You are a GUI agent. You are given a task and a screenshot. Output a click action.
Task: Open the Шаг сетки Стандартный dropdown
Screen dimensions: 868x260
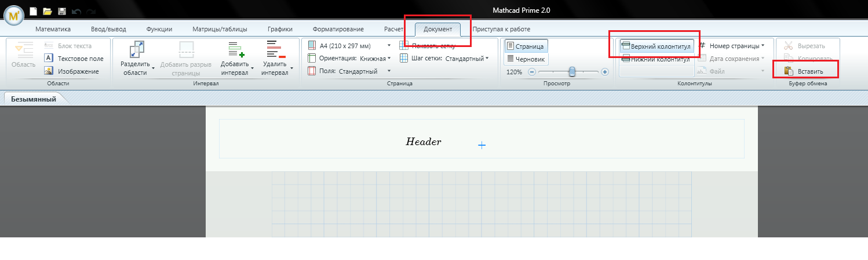click(x=487, y=58)
